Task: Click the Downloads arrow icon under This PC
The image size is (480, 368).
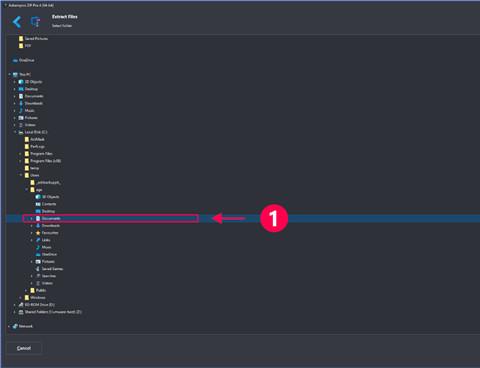Action: tap(21, 103)
